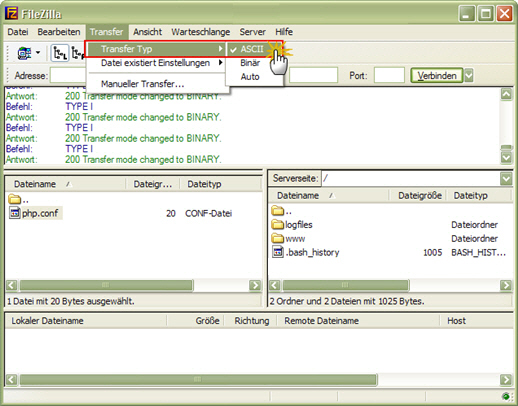Select the logfiles folder name
518x406 pixels.
coord(299,225)
